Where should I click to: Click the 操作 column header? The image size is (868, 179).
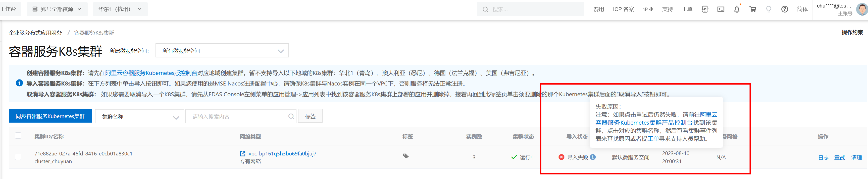pyautogui.click(x=823, y=137)
